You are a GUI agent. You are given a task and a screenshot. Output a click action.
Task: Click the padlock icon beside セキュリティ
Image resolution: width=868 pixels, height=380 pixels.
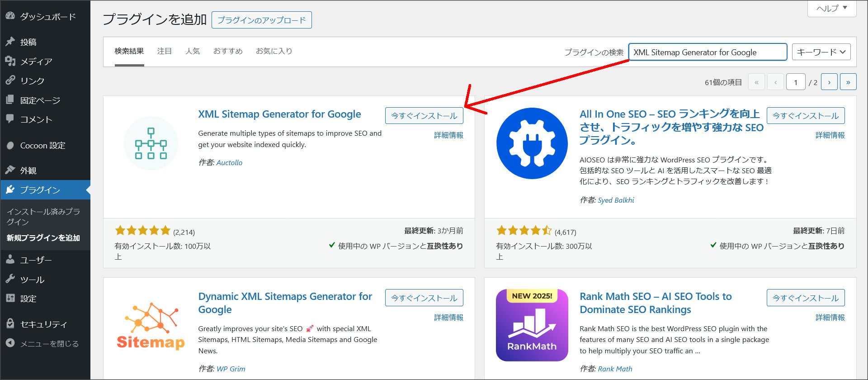[x=10, y=324]
